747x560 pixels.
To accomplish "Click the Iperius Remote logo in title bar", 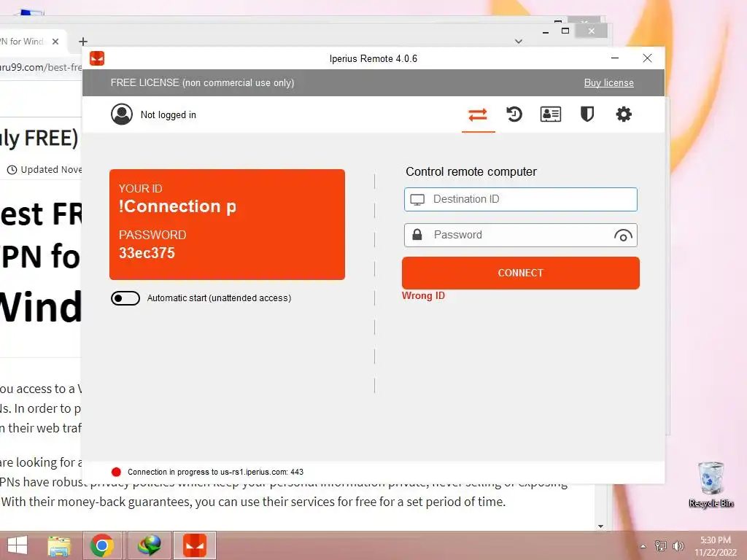I will tap(97, 58).
